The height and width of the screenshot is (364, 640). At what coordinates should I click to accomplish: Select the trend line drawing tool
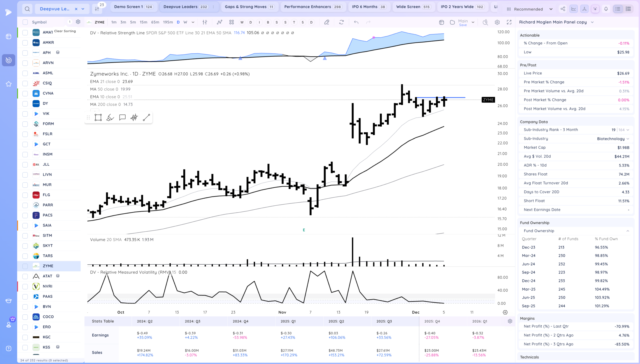146,117
